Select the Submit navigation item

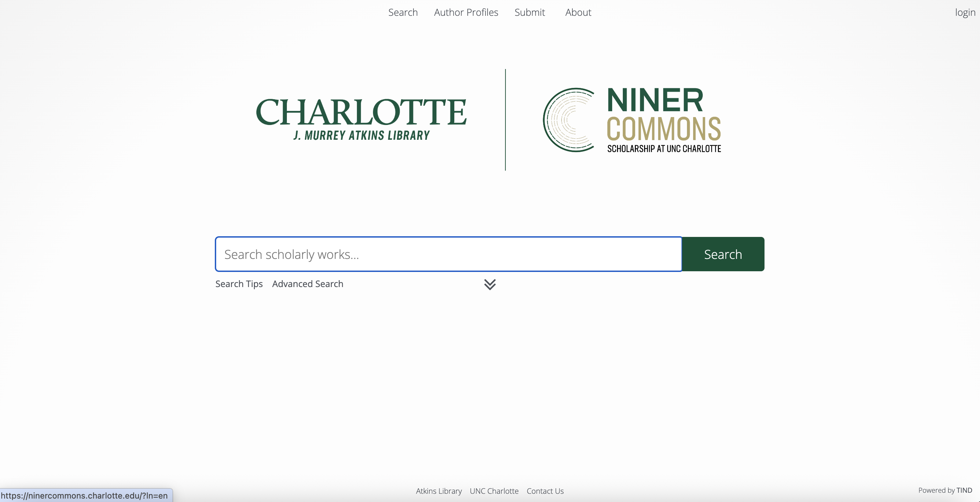[x=529, y=12]
